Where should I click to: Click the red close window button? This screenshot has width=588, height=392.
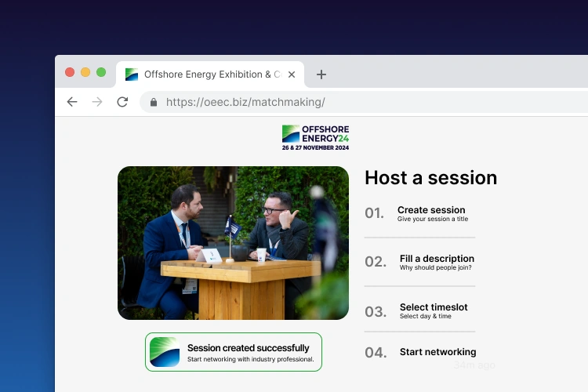coord(70,72)
